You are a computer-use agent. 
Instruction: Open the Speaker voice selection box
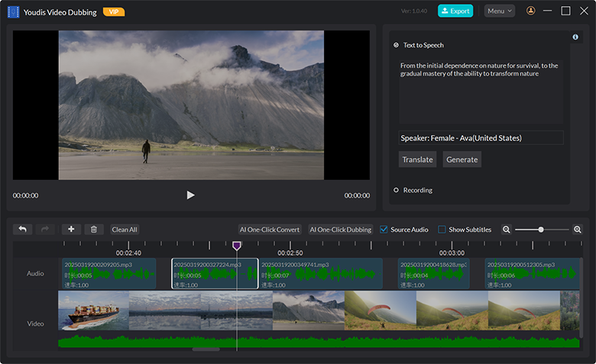[481, 138]
